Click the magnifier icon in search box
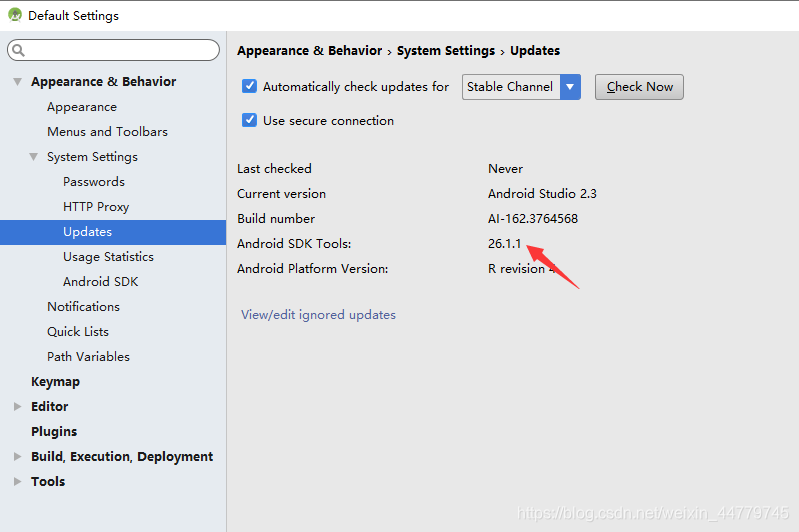Image resolution: width=799 pixels, height=532 pixels. [18, 50]
